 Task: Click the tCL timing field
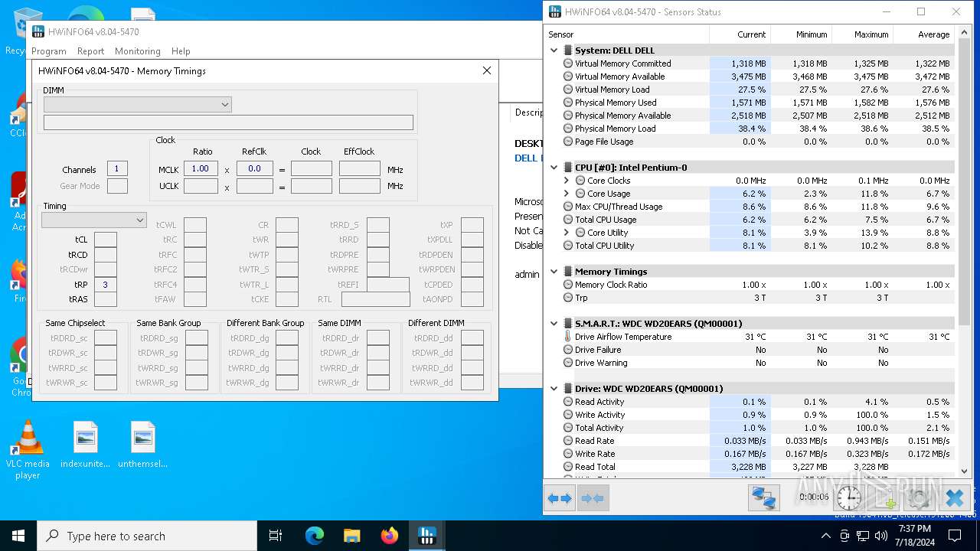click(x=106, y=240)
